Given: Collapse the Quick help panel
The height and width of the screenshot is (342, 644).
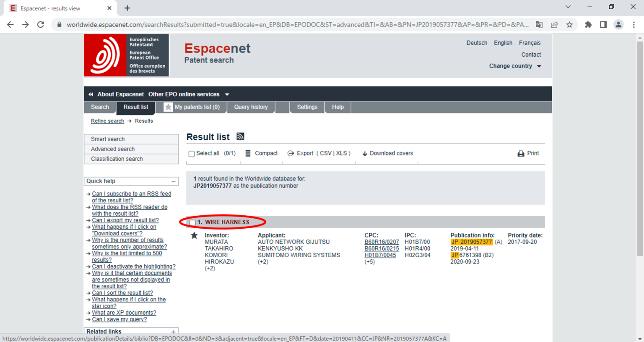Looking at the screenshot, I should (x=173, y=181).
